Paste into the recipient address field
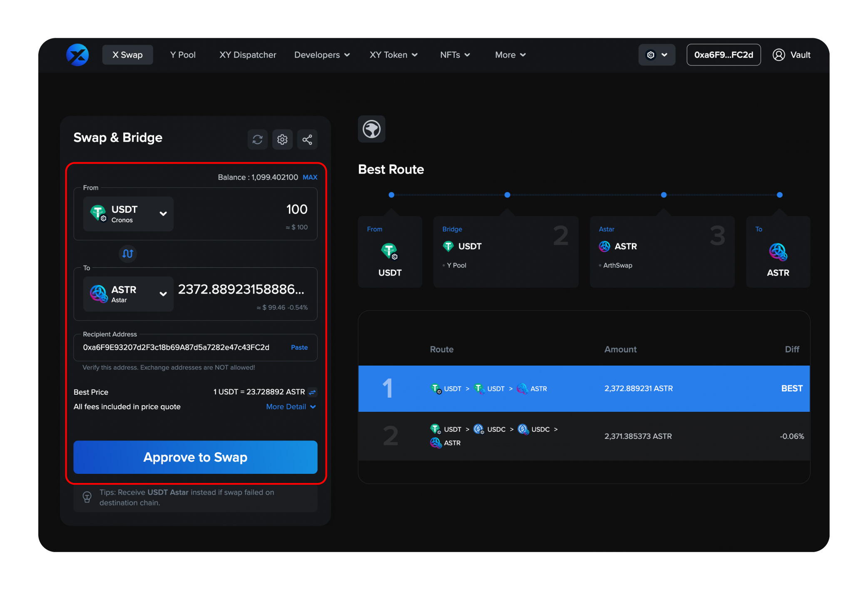 (299, 347)
